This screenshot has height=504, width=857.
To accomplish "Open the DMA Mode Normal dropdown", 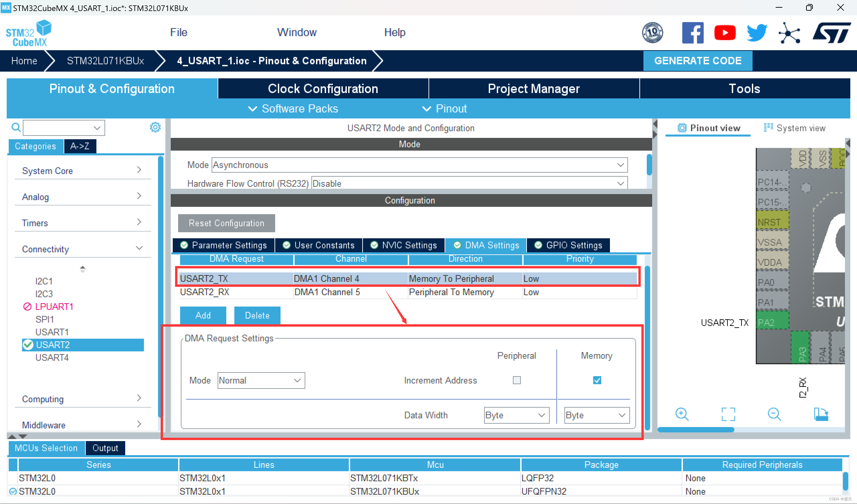I will point(261,380).
